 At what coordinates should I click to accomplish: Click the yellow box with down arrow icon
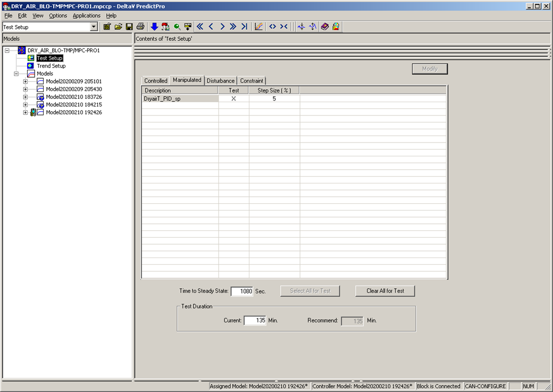point(188,27)
